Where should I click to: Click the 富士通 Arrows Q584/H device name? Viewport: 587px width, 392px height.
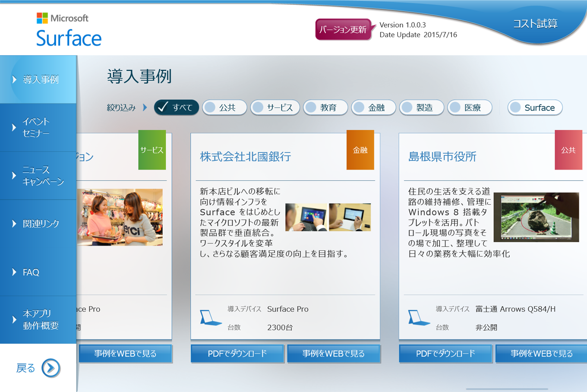[x=515, y=309]
